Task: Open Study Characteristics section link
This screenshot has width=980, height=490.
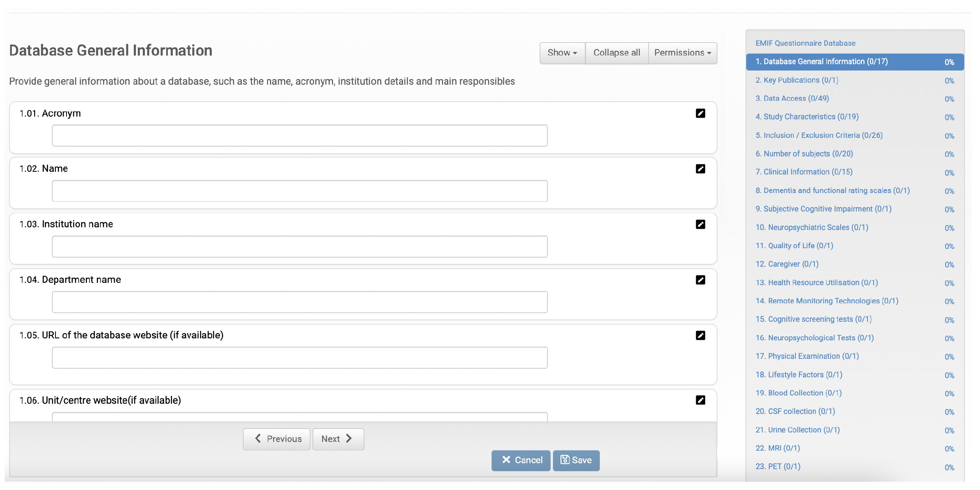Action: click(807, 117)
